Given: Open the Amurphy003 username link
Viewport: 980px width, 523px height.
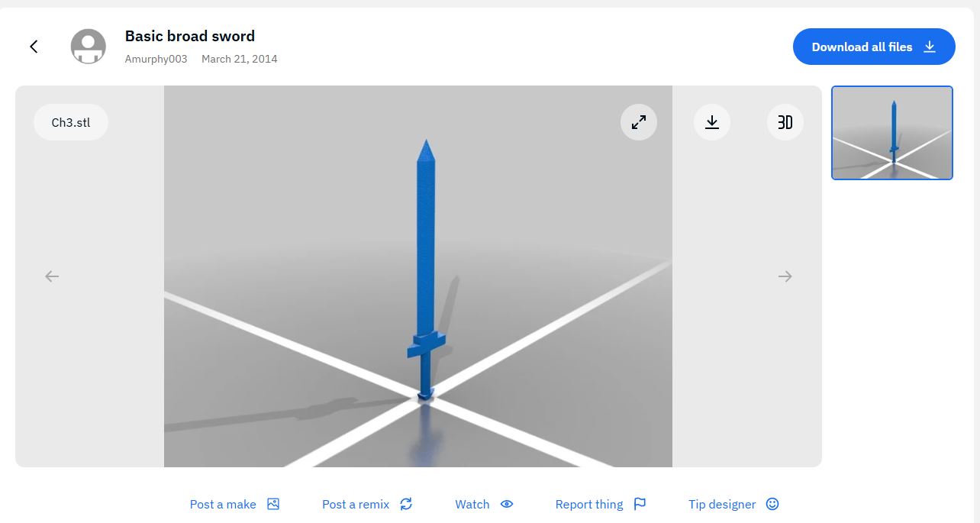Looking at the screenshot, I should click(x=156, y=59).
